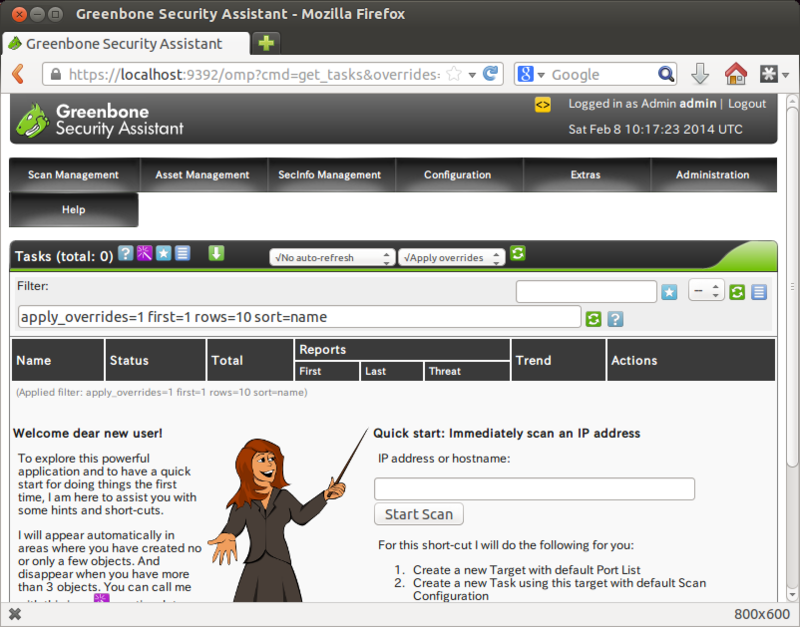Bookmark this page star icon

[x=454, y=74]
